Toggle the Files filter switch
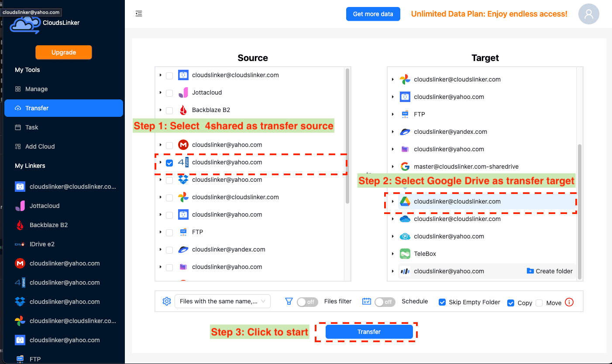 pyautogui.click(x=307, y=302)
